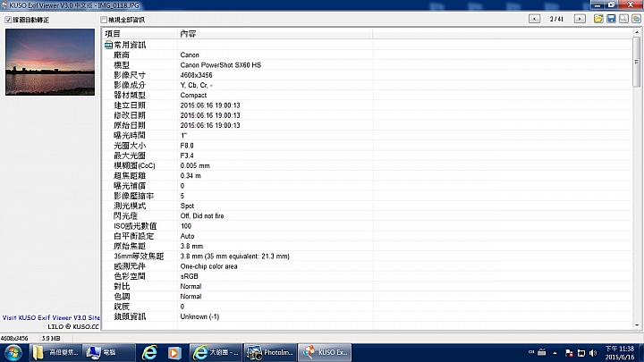Show hidden tray icons with the up arrow

(555, 352)
